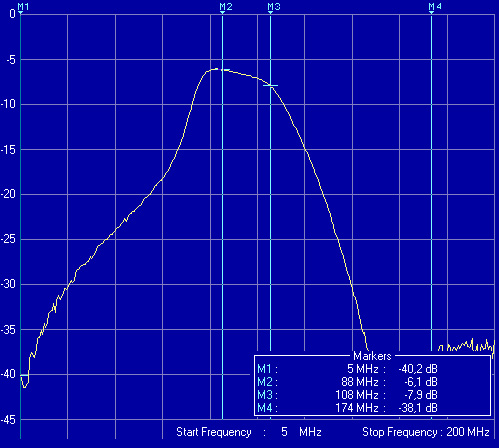Click the Stop Frequency 200 MHz value
The width and height of the screenshot is (499, 448).
[468, 432]
